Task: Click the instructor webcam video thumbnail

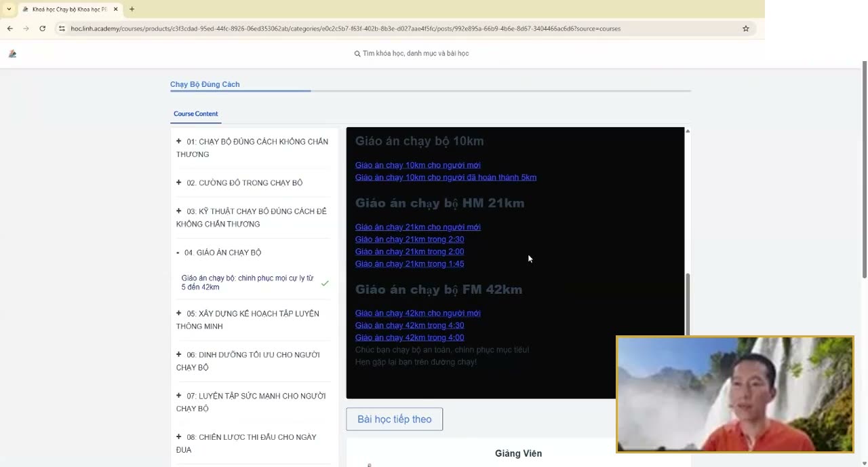Action: tap(735, 394)
